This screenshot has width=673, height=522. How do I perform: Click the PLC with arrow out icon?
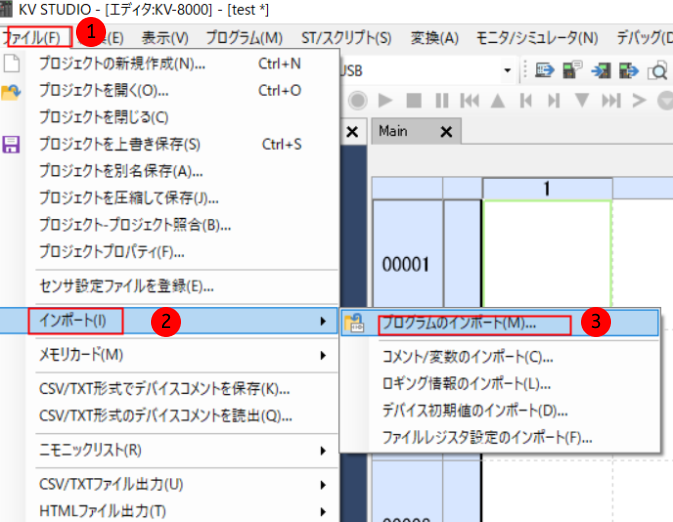click(x=629, y=70)
